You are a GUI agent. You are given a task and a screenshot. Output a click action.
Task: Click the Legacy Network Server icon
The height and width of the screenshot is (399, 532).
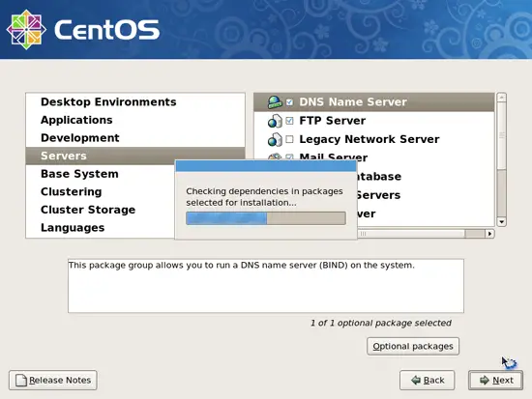pos(275,139)
